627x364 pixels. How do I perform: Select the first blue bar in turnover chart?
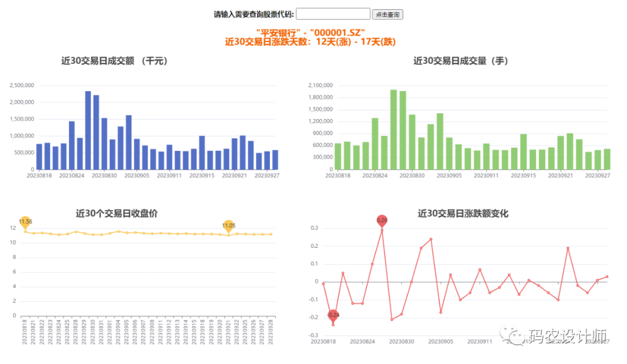click(x=39, y=157)
